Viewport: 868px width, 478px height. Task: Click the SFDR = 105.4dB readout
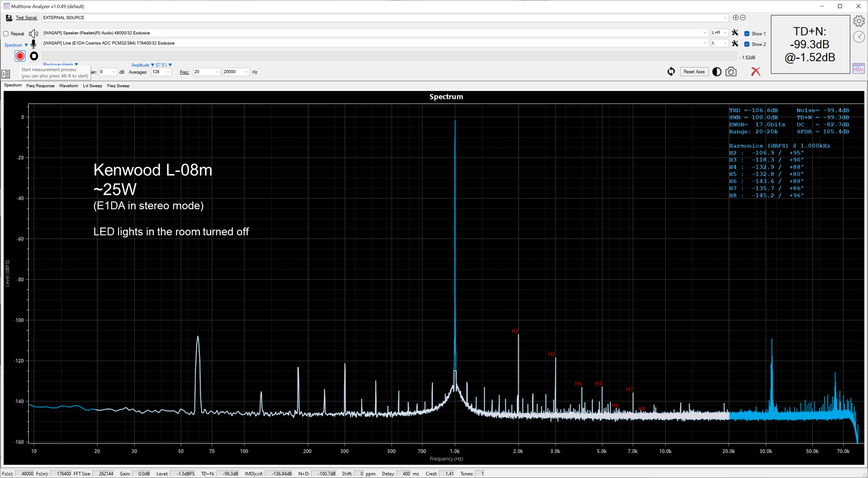[x=823, y=132]
